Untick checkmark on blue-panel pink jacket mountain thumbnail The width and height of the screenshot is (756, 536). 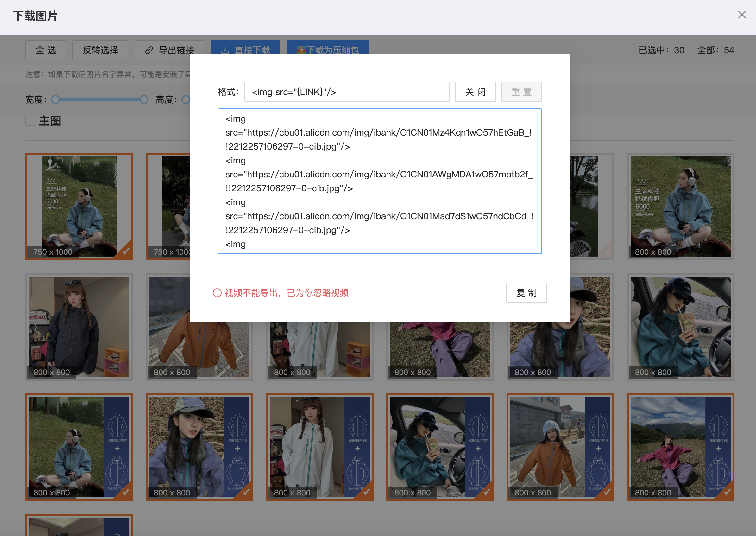pos(728,492)
